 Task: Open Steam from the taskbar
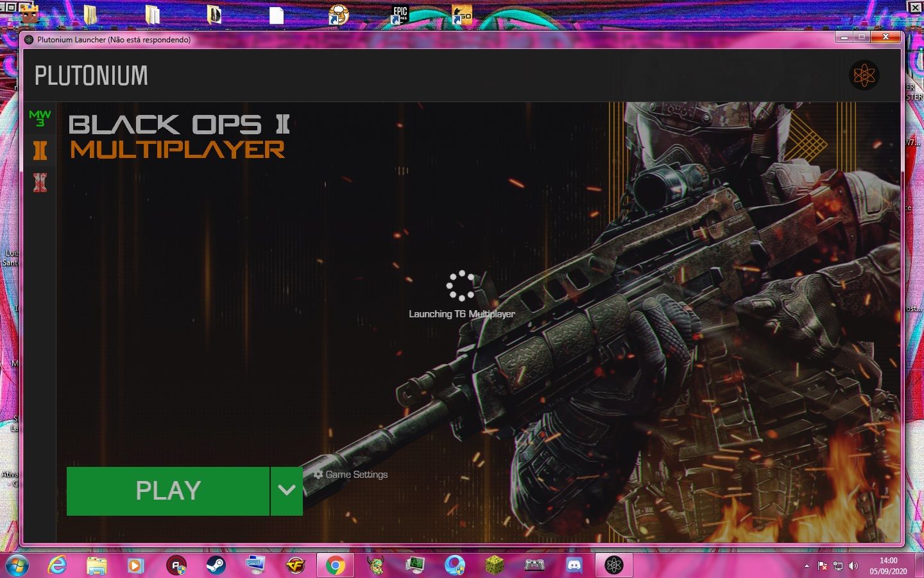216,565
